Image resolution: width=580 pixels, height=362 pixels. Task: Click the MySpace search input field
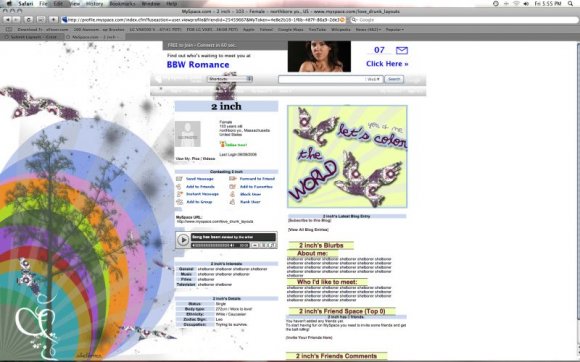(322, 79)
